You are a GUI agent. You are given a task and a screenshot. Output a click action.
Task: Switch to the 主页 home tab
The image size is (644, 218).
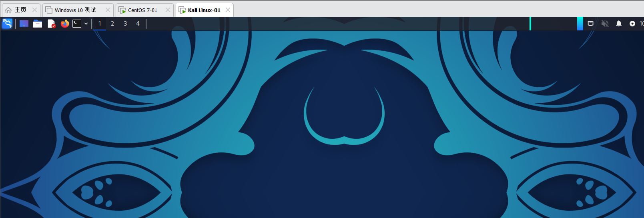click(x=16, y=10)
